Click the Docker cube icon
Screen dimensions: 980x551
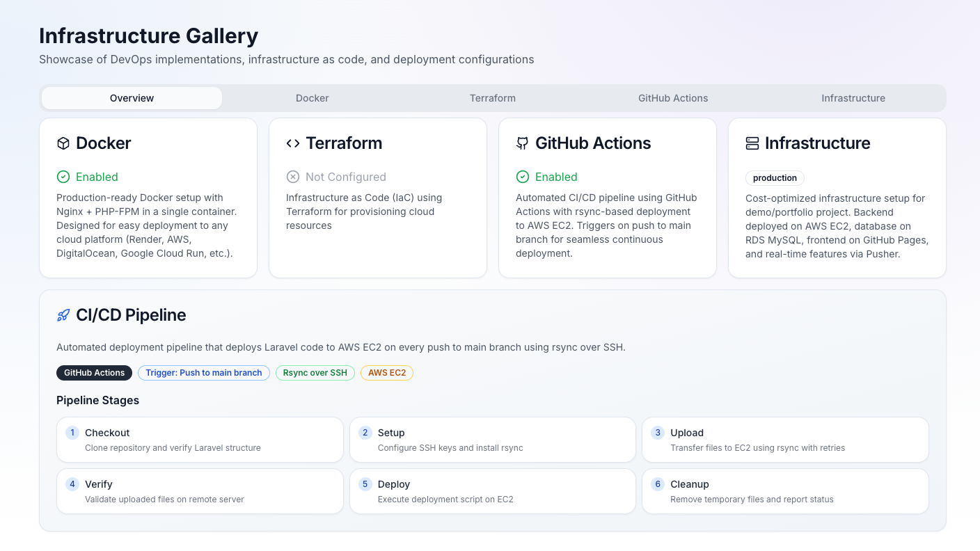[63, 143]
